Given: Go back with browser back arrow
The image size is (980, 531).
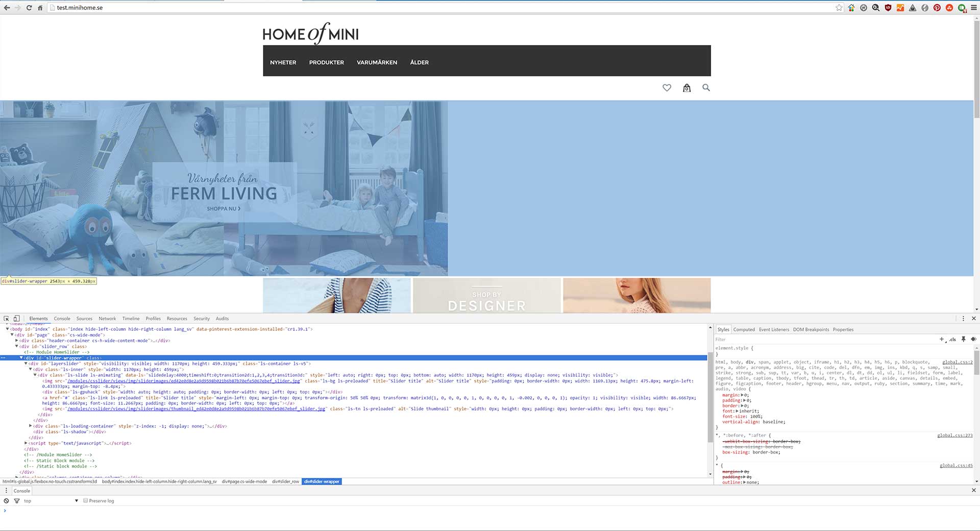Looking at the screenshot, I should [x=7, y=8].
